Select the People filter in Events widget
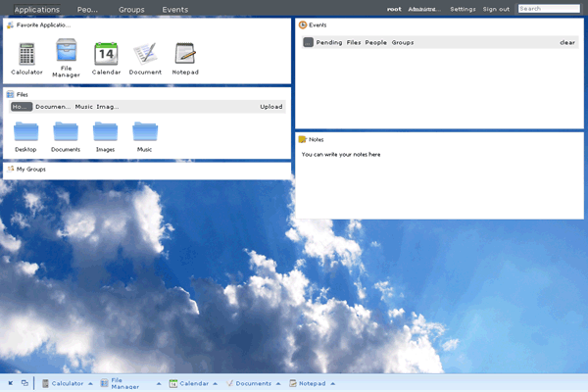Image resolution: width=588 pixels, height=392 pixels. pyautogui.click(x=375, y=42)
